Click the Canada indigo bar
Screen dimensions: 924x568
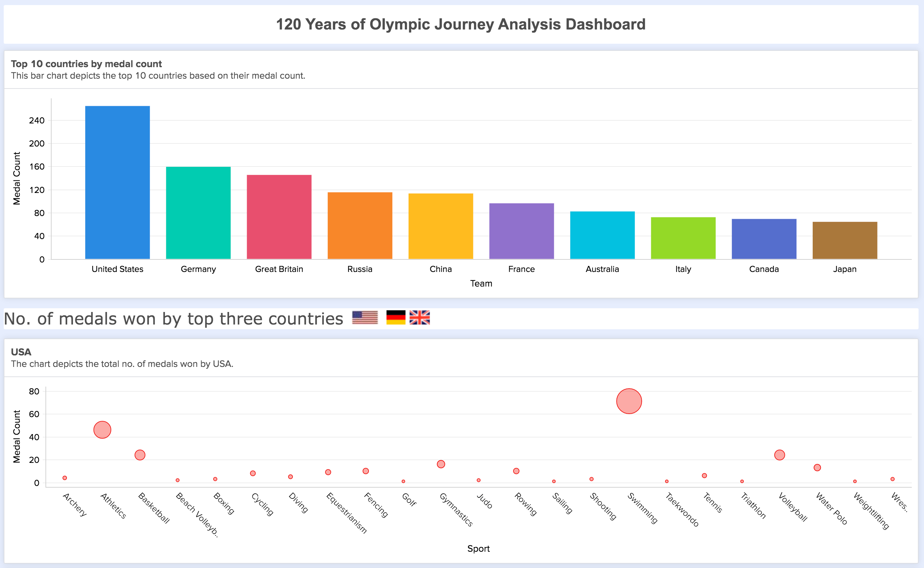click(x=764, y=239)
